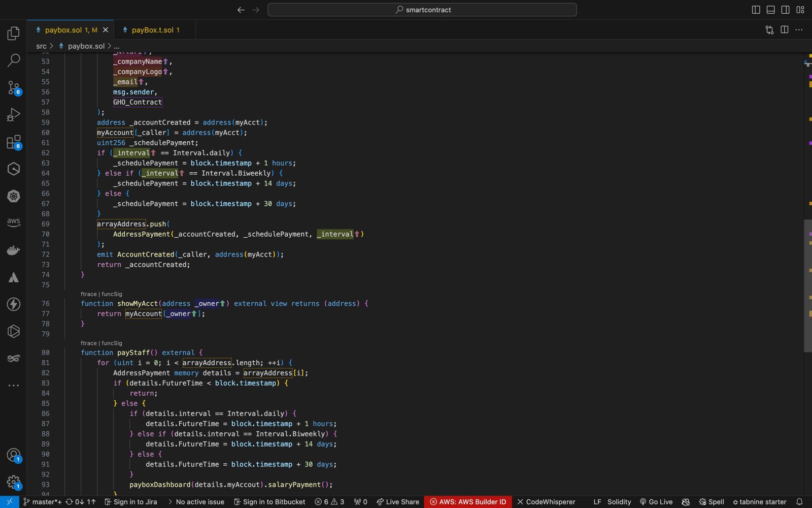Viewport: 812px width, 508px height.
Task: Open Extensions view in activity bar
Action: [14, 142]
